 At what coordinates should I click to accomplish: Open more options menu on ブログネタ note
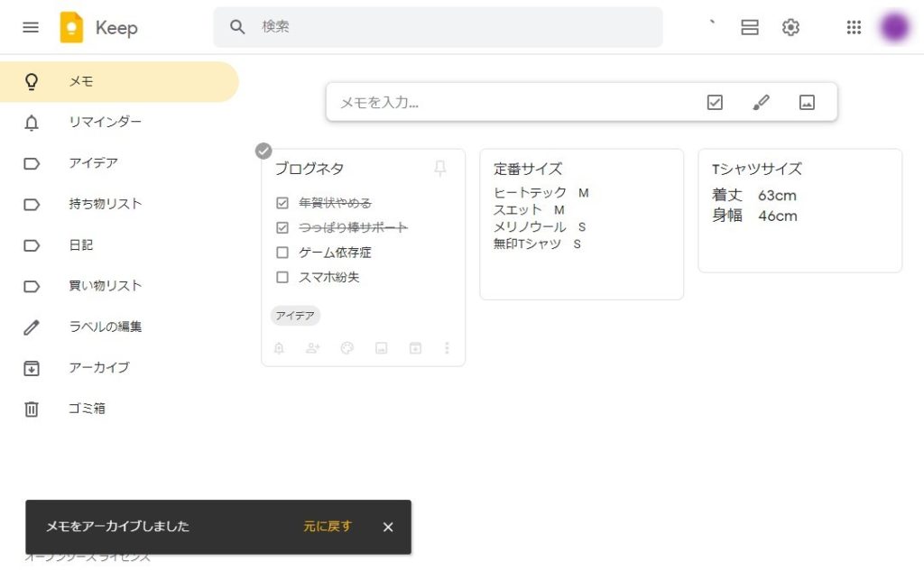click(x=447, y=348)
